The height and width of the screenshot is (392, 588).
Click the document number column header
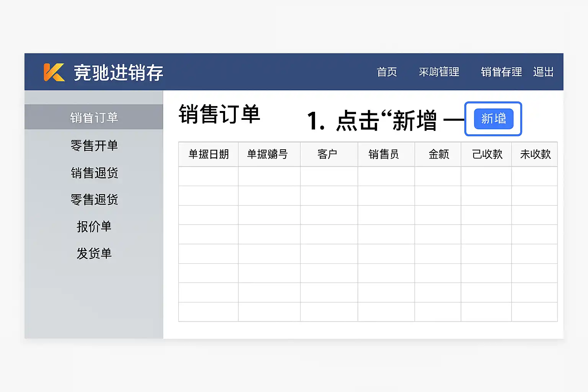[x=267, y=154]
